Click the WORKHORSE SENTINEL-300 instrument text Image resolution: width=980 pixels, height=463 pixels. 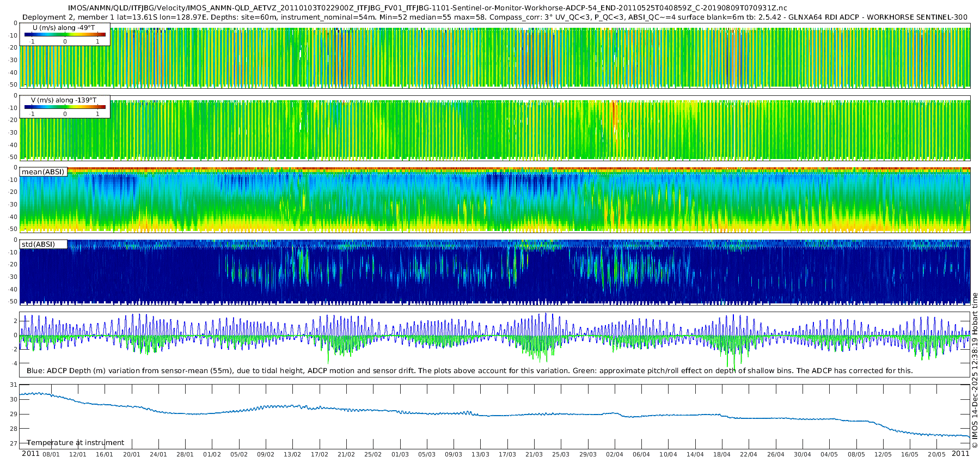(917, 17)
